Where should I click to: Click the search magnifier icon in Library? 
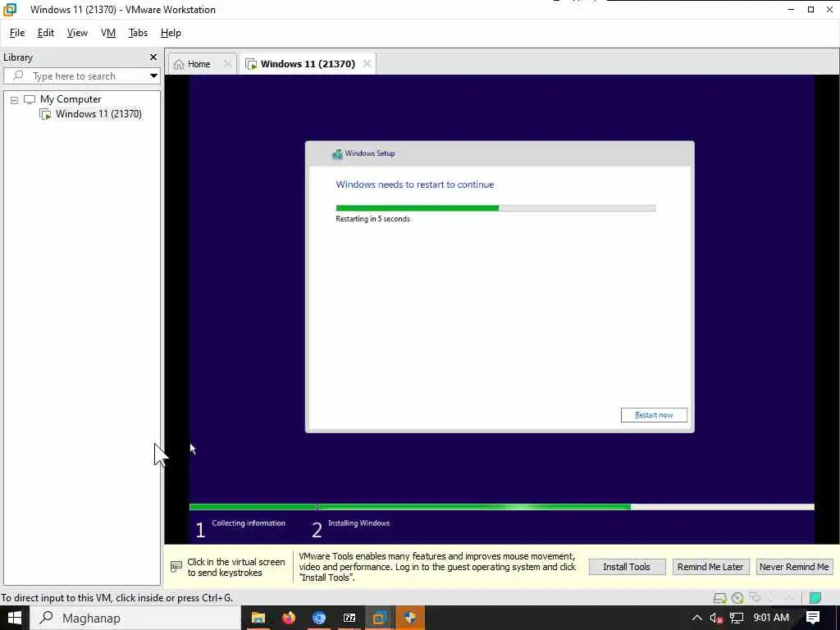point(18,75)
